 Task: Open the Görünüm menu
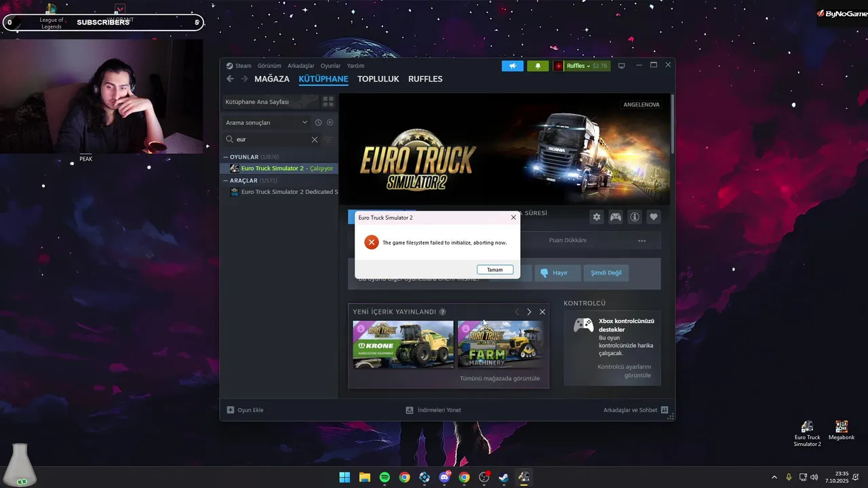(x=269, y=66)
